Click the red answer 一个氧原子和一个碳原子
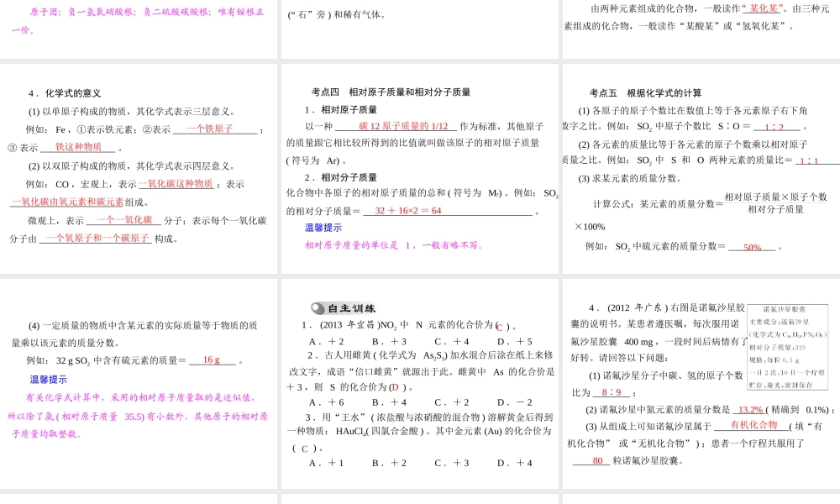 coord(97,239)
